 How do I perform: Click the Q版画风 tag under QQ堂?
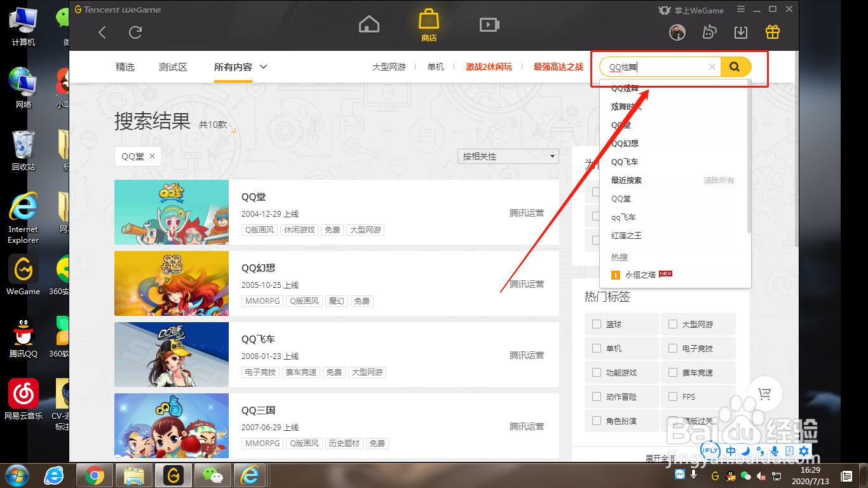[259, 230]
